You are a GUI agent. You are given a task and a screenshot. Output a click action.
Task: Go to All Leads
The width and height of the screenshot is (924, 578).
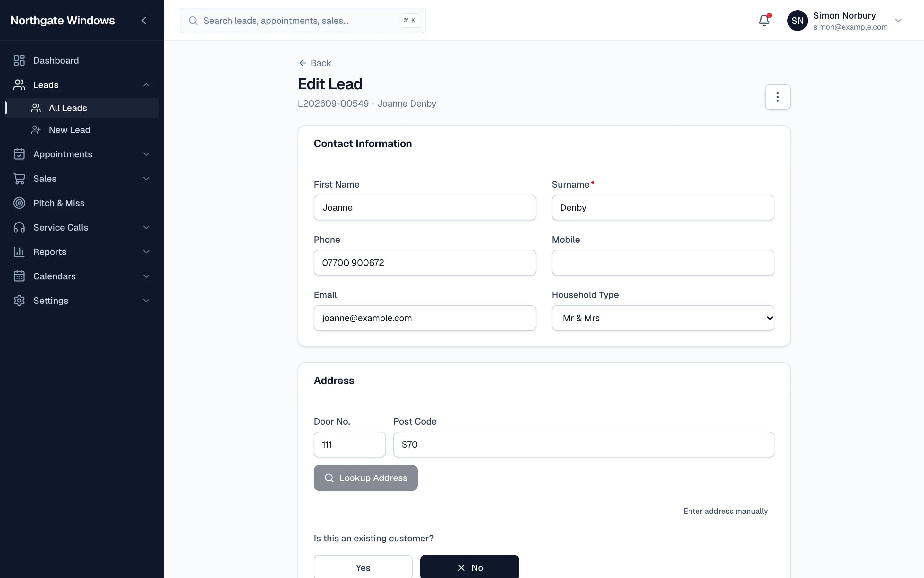click(x=82, y=108)
